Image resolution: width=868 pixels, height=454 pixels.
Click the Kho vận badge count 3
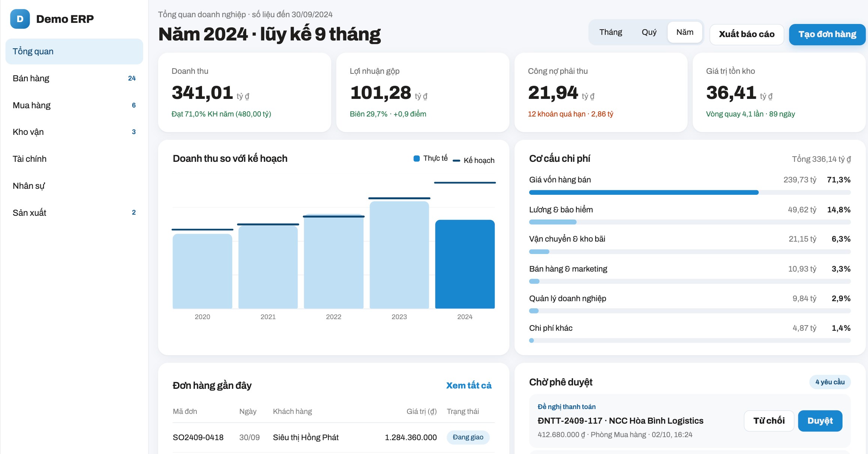pos(134,132)
